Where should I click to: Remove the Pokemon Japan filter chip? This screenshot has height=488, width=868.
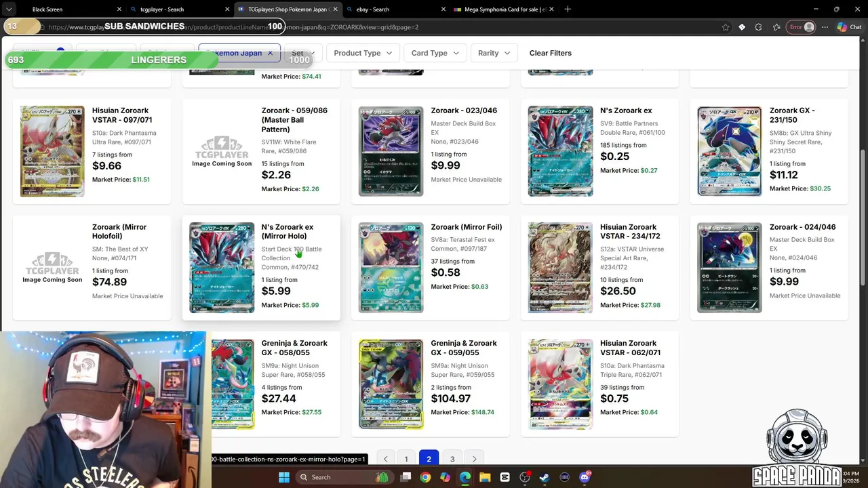click(x=270, y=53)
